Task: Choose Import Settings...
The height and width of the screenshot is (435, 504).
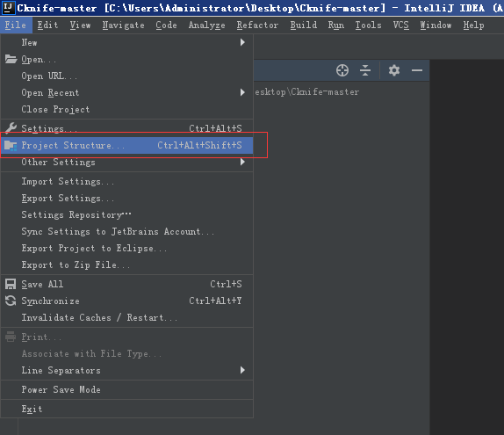Action: (x=126, y=181)
